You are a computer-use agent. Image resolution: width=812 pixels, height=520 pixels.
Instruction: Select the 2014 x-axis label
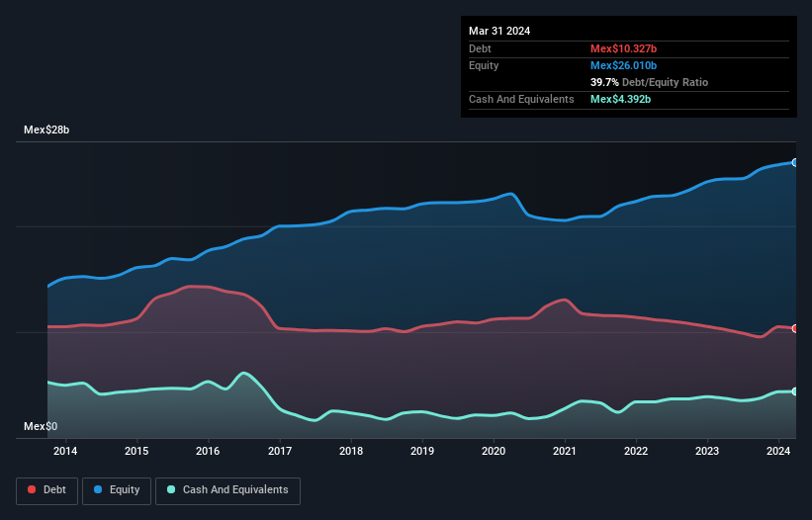point(65,452)
